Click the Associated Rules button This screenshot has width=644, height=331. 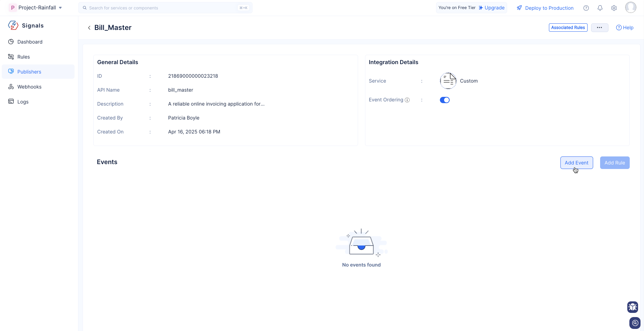(568, 28)
